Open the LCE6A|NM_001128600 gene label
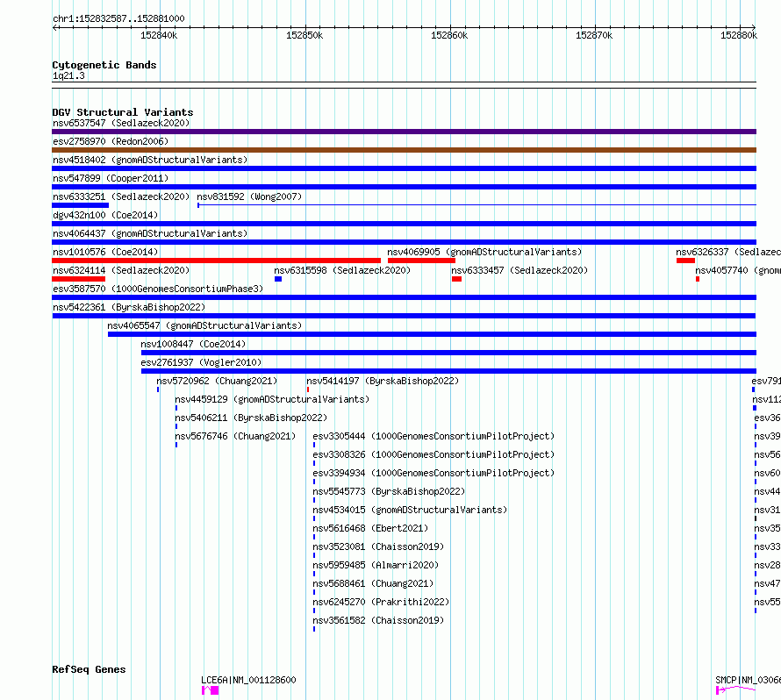Viewport: 781px width, 700px height. (248, 680)
